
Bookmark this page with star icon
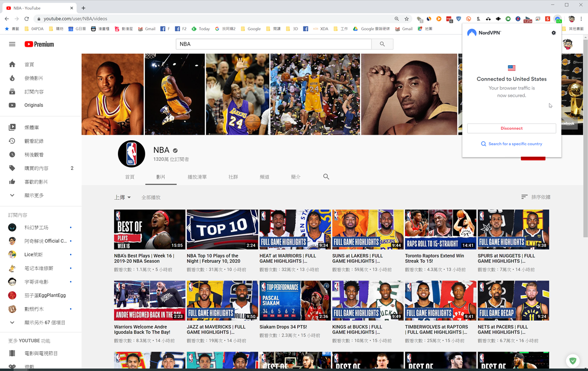406,19
